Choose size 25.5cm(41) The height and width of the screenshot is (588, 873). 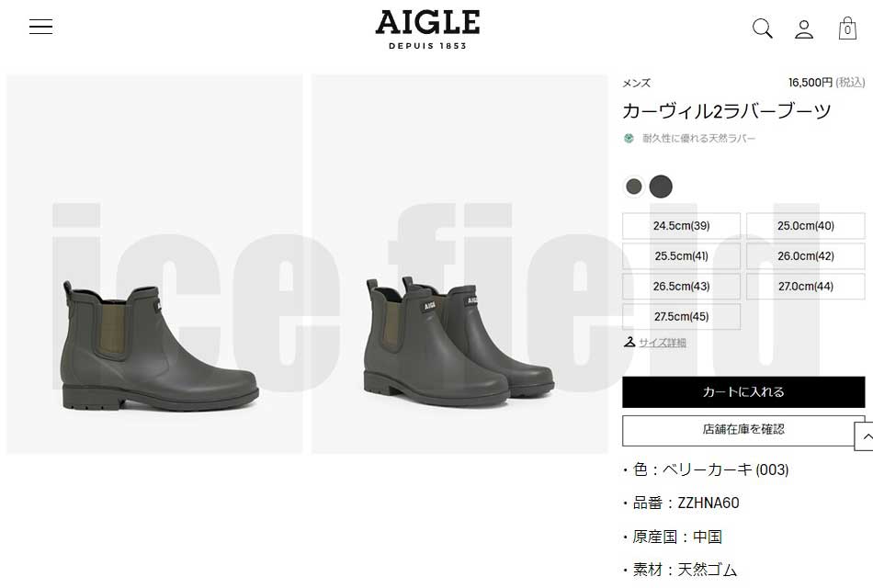682,256
